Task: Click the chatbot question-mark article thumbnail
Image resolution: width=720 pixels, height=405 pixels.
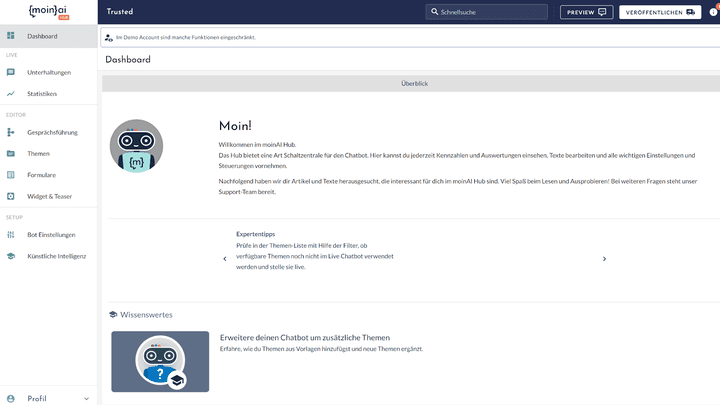Action: 160,362
